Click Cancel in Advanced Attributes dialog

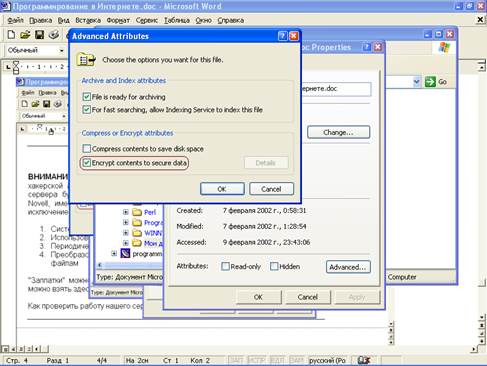point(271,189)
